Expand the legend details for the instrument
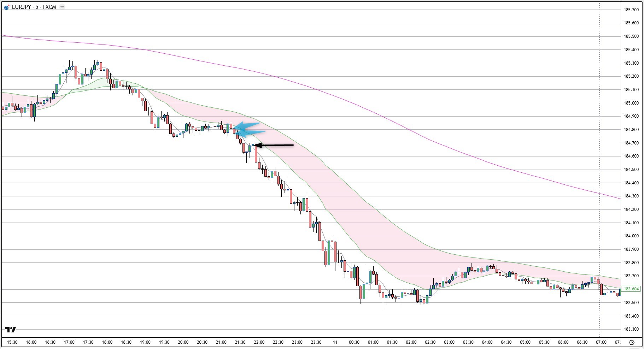This screenshot has height=349, width=644. click(x=62, y=6)
